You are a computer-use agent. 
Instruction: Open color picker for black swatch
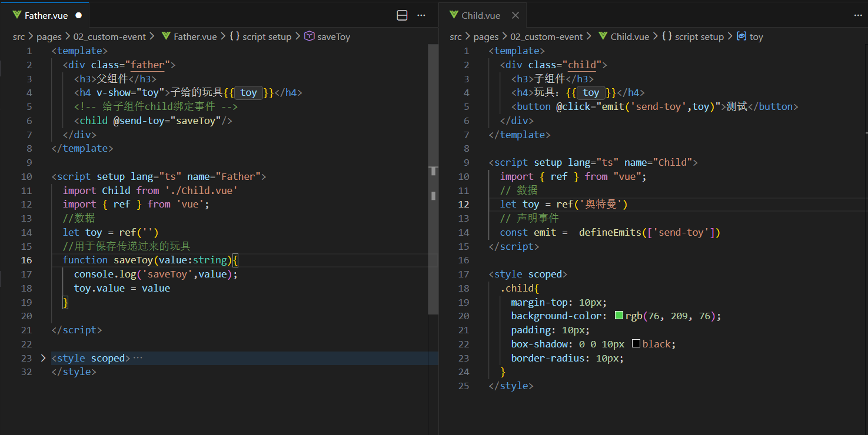[x=636, y=344]
